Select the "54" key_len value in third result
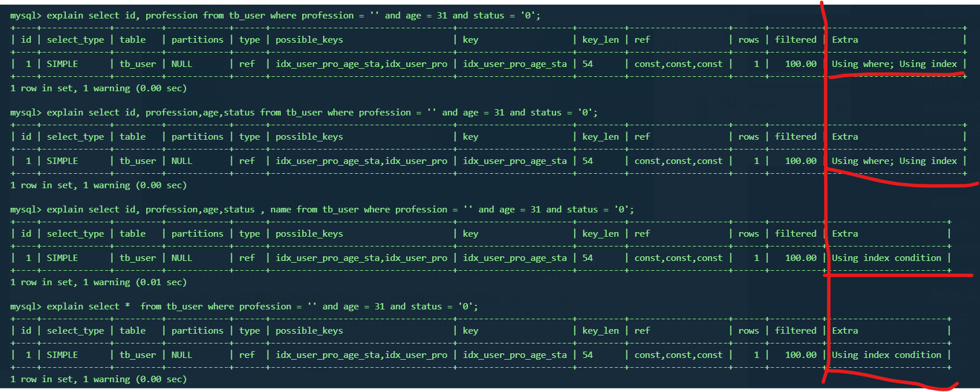 coord(588,258)
